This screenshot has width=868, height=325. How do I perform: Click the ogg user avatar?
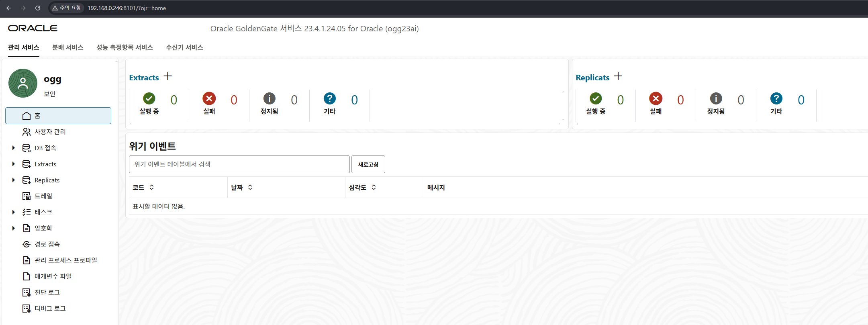(x=23, y=83)
